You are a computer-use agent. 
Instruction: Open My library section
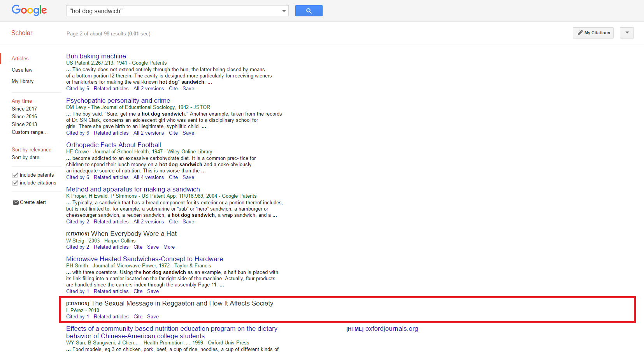coord(23,81)
